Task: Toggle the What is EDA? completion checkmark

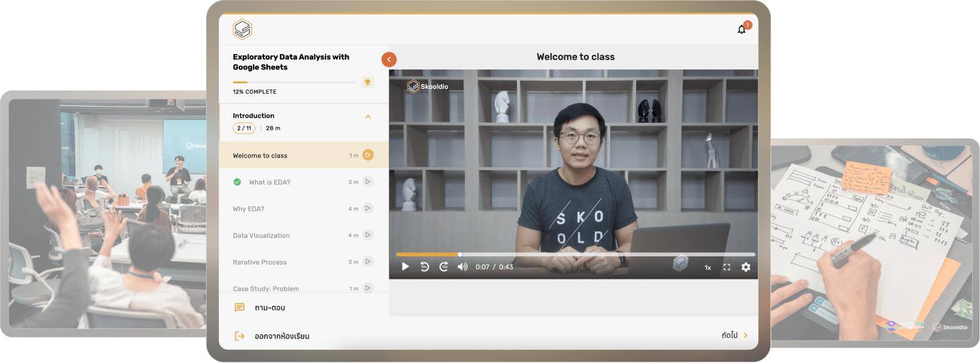Action: pyautogui.click(x=237, y=182)
